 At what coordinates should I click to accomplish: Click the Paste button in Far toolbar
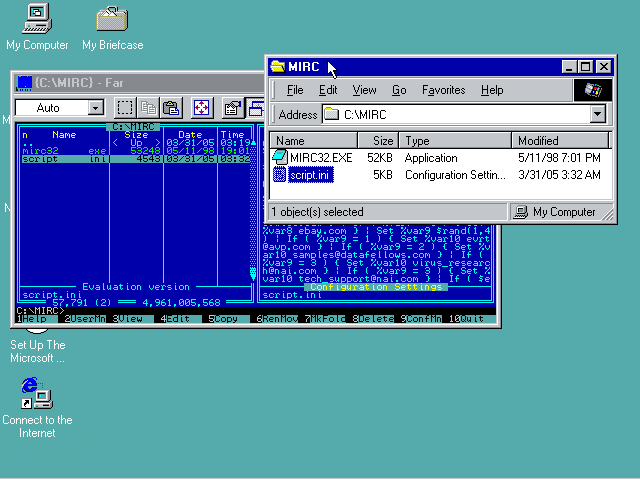click(x=171, y=108)
